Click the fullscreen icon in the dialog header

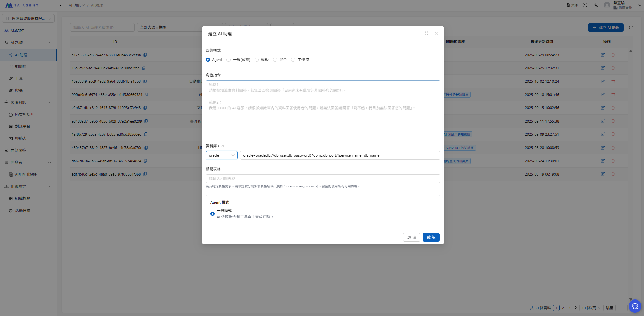click(x=426, y=33)
